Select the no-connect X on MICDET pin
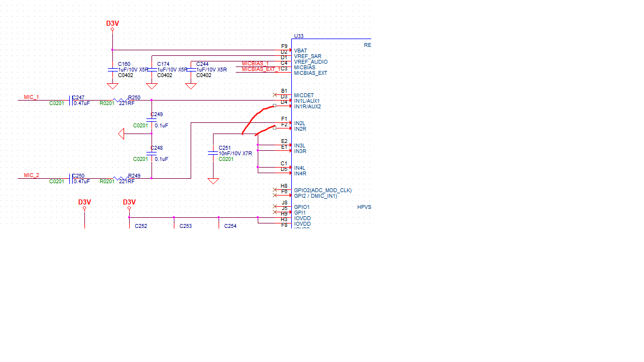Image resolution: width=644 pixels, height=362 pixels. [275, 95]
